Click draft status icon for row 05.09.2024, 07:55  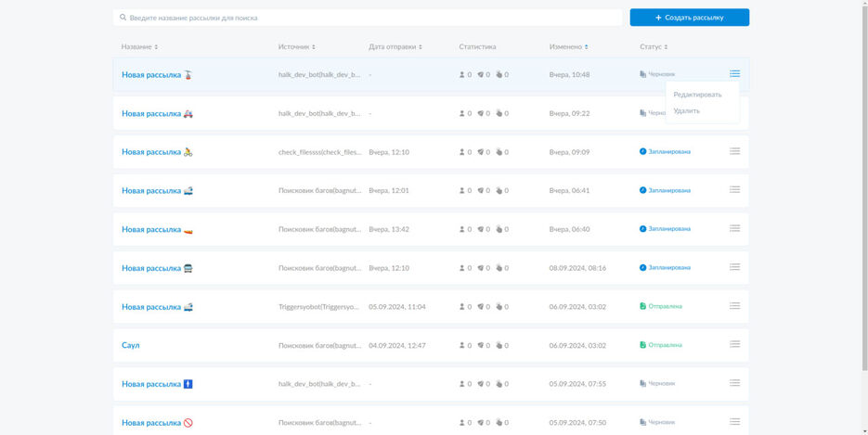pyautogui.click(x=642, y=384)
